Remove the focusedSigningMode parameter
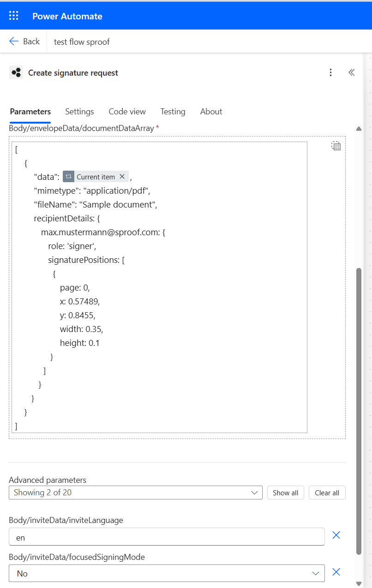372x588 pixels. point(336,572)
